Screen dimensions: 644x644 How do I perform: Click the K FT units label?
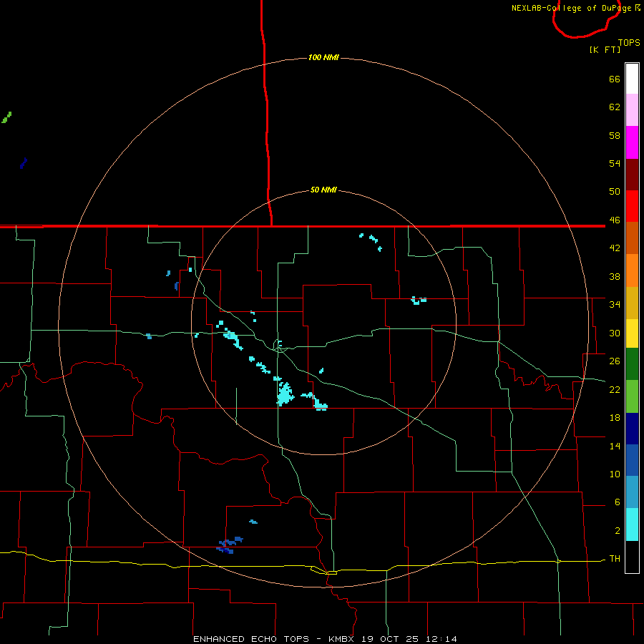[605, 49]
